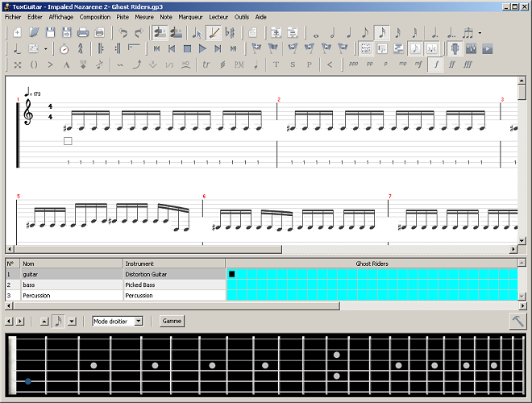Increase fretboard note duration up arrow
The width and height of the screenshot is (532, 403).
click(x=44, y=322)
